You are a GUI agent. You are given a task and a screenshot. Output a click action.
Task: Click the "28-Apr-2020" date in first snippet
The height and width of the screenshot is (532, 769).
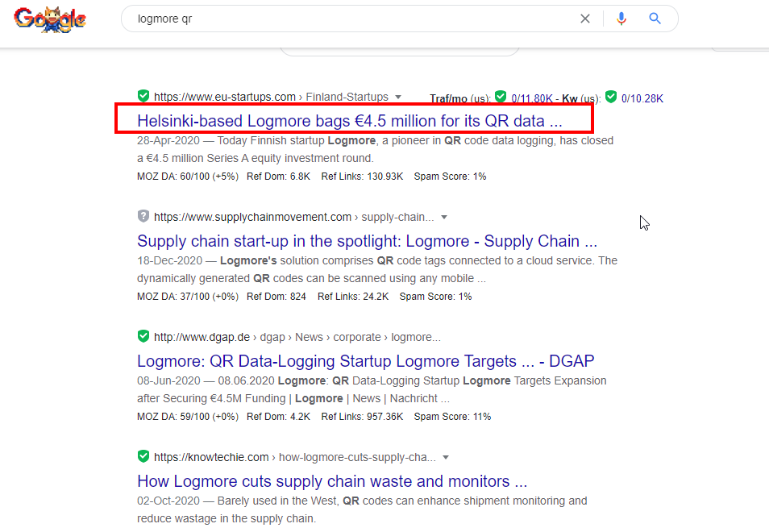168,141
